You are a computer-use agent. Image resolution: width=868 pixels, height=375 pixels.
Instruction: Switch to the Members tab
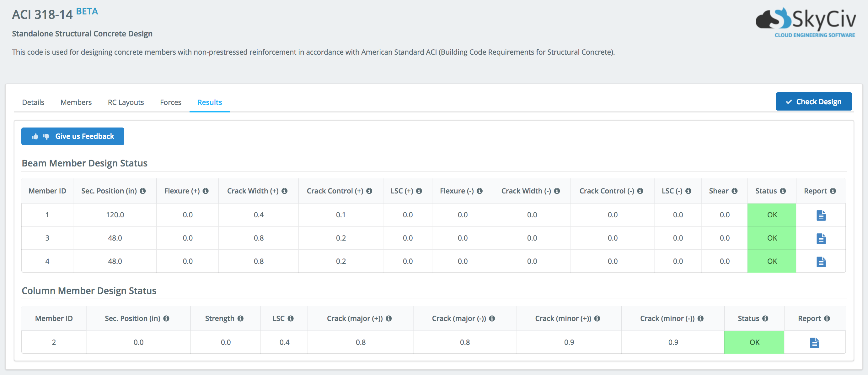pos(76,102)
